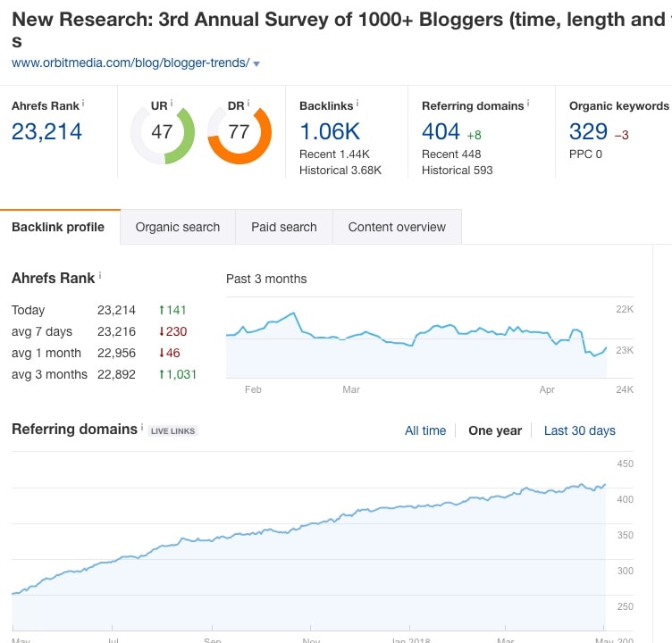The height and width of the screenshot is (643, 672).
Task: Click the info icon next to top Ahrefs Rank label
Action: (83, 104)
